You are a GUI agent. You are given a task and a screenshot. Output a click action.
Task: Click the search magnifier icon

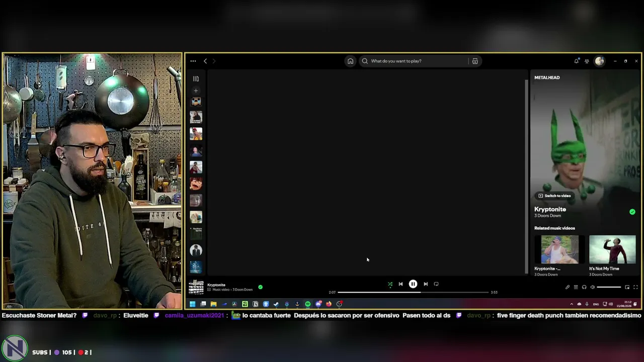[x=365, y=61]
